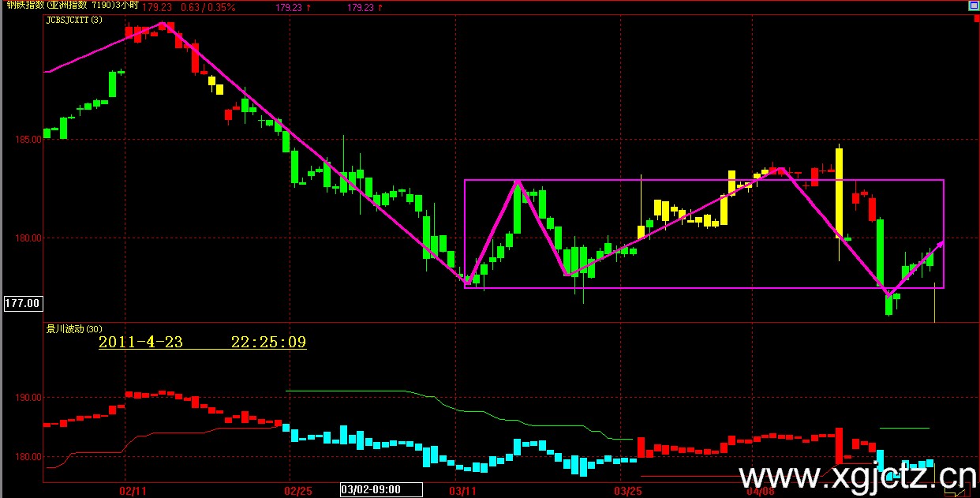Click the 02/11 date on time axis

click(x=132, y=491)
